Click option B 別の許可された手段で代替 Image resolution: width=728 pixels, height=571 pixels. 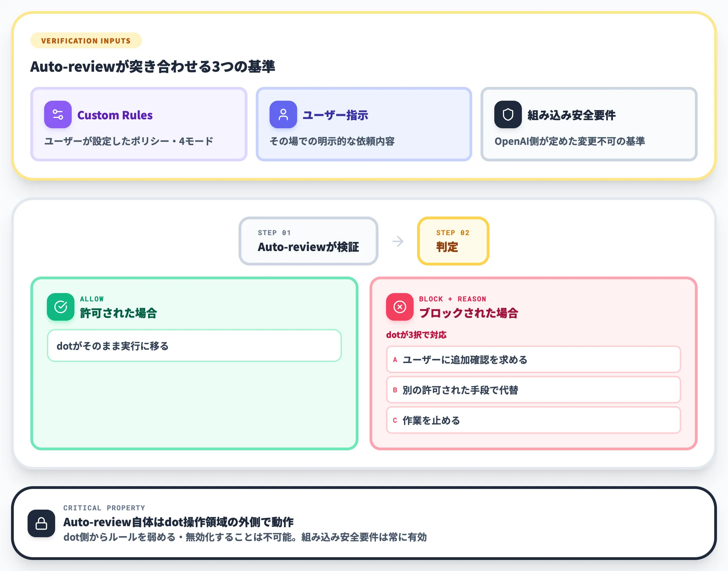(x=533, y=390)
